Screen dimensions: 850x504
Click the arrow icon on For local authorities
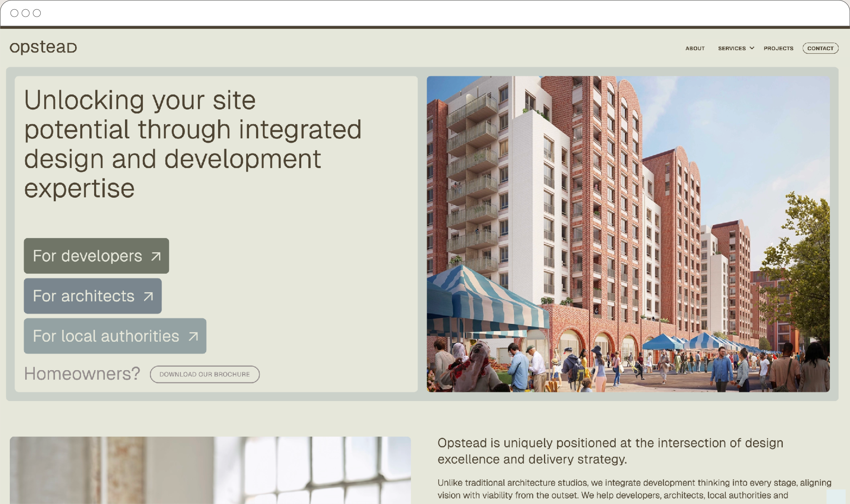pyautogui.click(x=193, y=337)
